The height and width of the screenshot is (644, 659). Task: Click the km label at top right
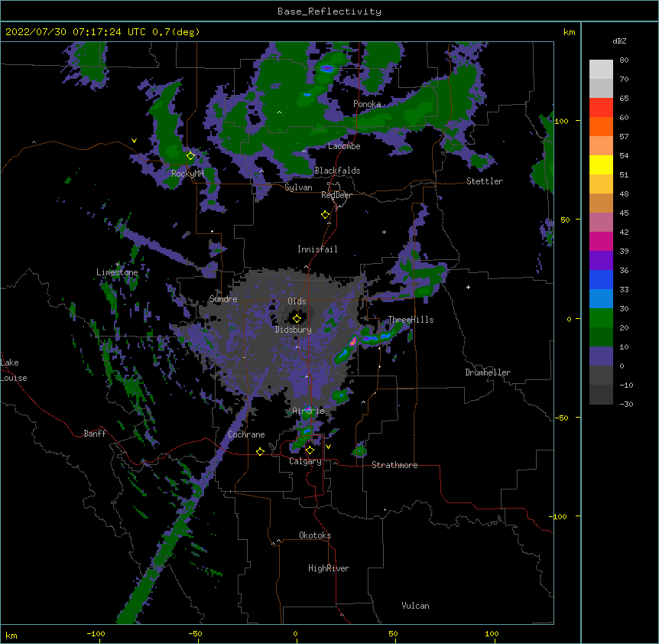tap(569, 32)
